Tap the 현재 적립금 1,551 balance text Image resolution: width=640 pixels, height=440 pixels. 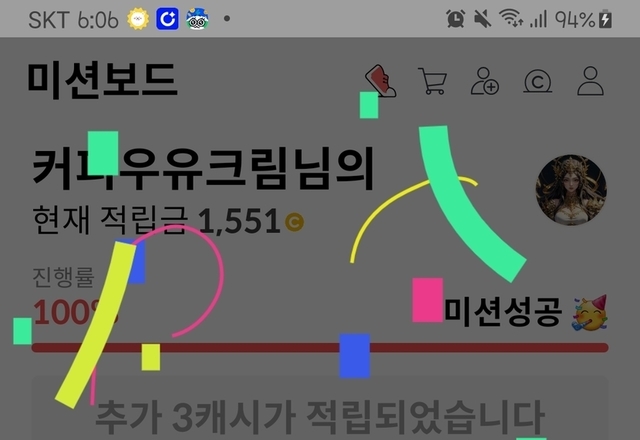pyautogui.click(x=155, y=221)
